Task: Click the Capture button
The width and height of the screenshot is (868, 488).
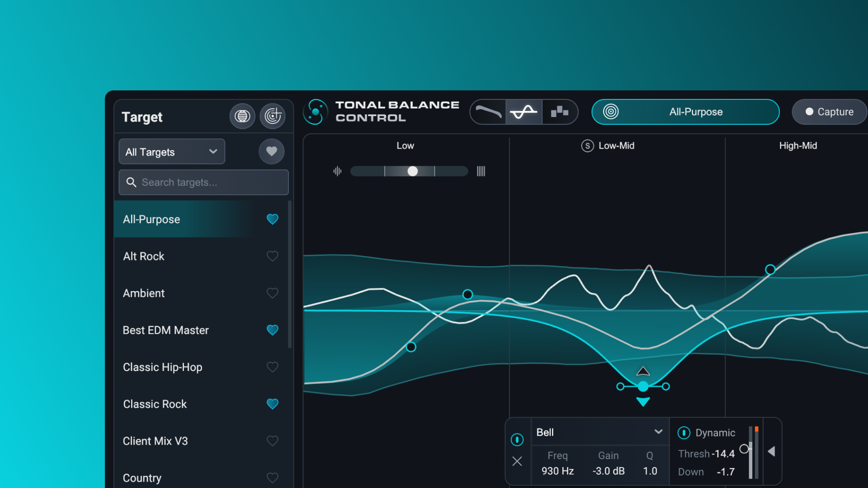Action: (829, 112)
